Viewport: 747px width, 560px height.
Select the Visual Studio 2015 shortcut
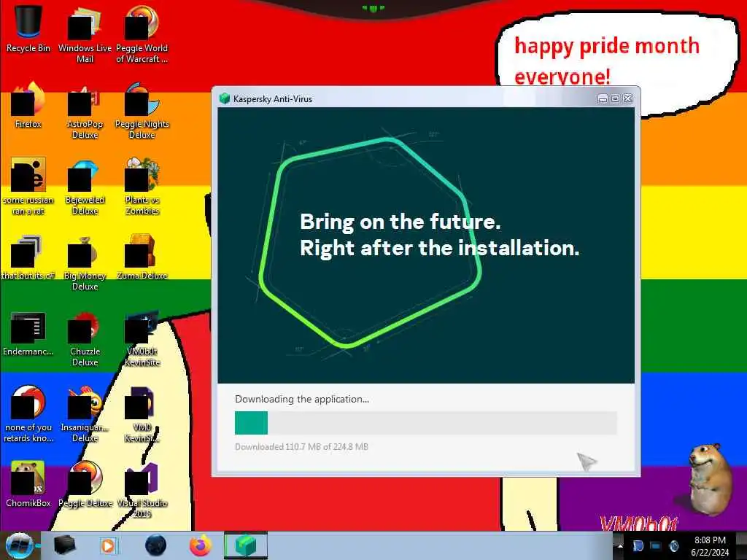(x=142, y=491)
